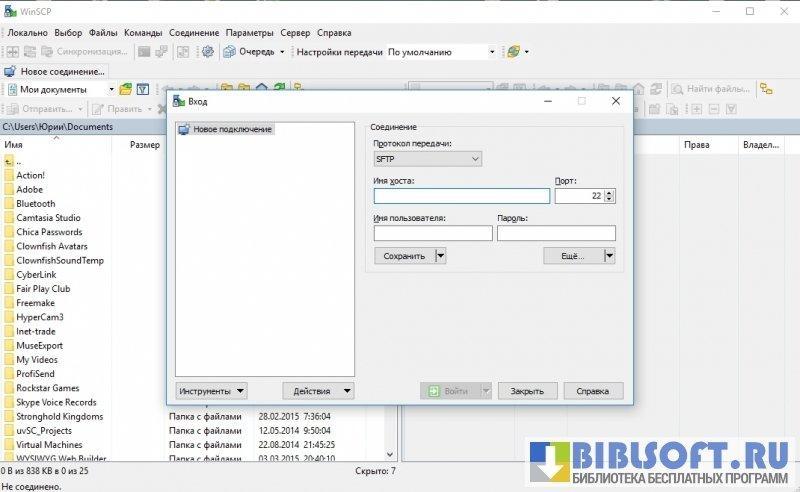This screenshot has width=800, height=492.
Task: Open the Parameters (Параметры) menu
Action: point(249,33)
